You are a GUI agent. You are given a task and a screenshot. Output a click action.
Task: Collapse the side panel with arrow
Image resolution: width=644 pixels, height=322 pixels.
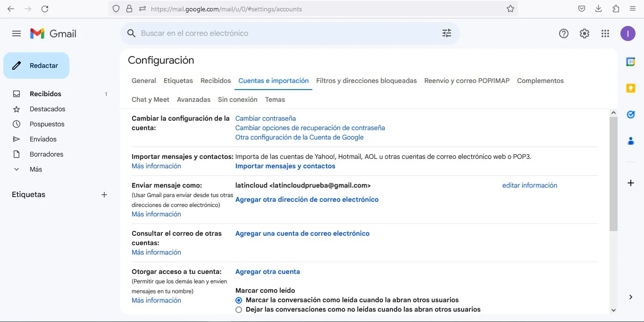pyautogui.click(x=630, y=297)
